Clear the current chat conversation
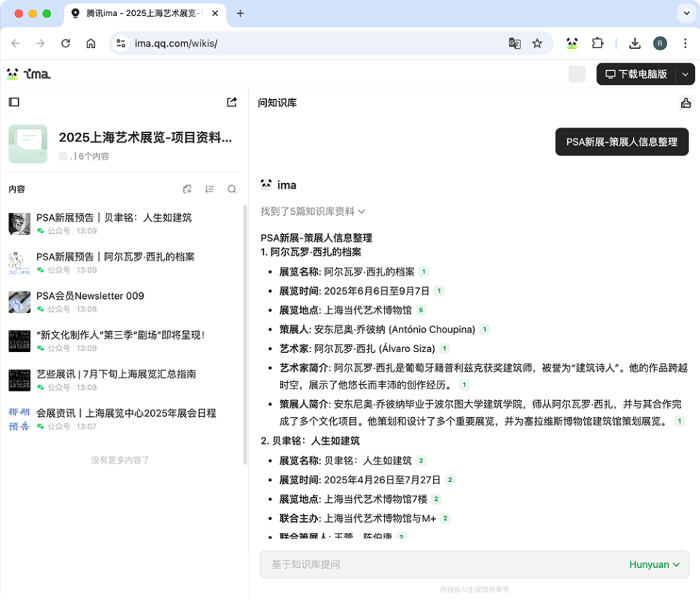 coord(685,102)
